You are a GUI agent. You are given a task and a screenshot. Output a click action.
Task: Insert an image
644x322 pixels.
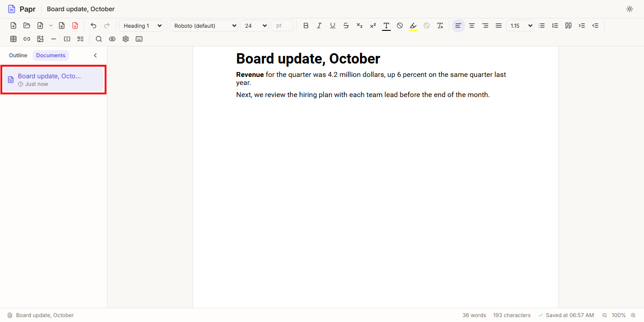pyautogui.click(x=40, y=39)
